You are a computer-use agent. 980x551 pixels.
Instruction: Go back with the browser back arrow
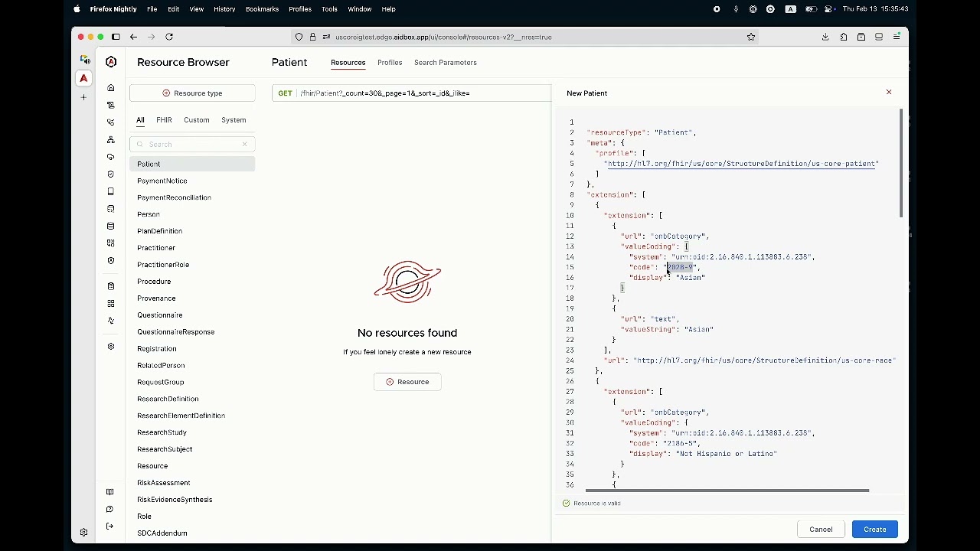point(133,37)
